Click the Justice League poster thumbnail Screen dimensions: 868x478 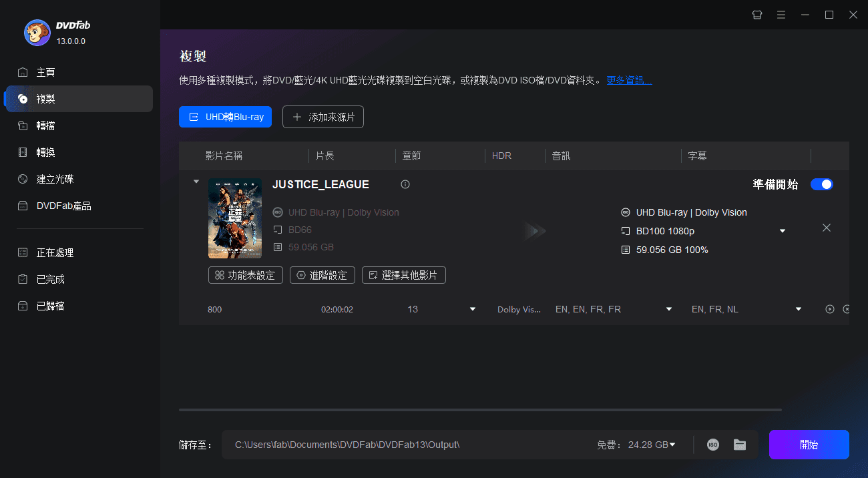click(x=235, y=218)
